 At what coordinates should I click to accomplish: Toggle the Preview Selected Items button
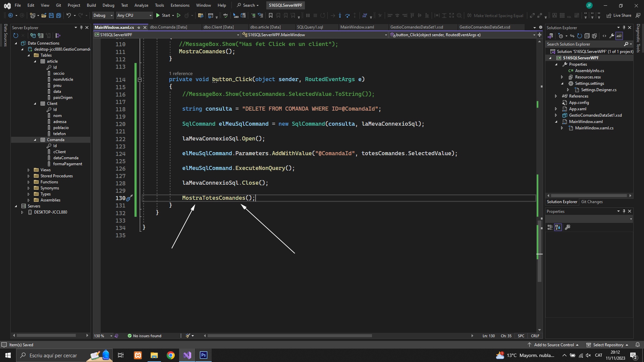619,36
